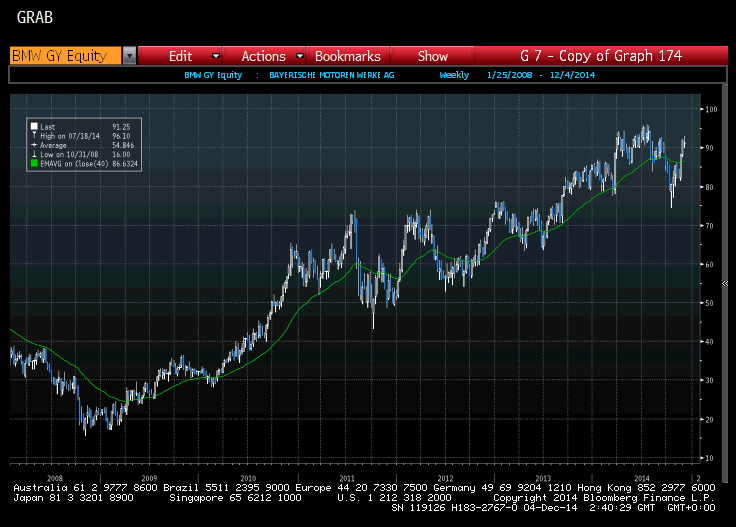Click the 1/25/2008 start date
Image resolution: width=736 pixels, height=527 pixels.
point(506,75)
